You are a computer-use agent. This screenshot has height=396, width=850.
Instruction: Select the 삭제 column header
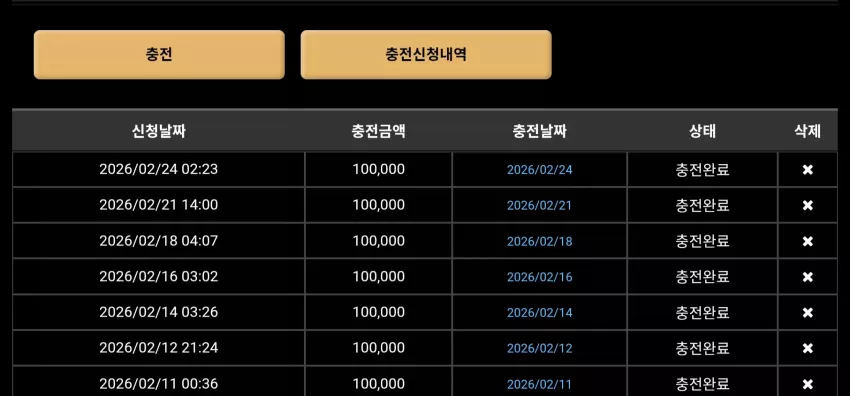click(x=808, y=131)
